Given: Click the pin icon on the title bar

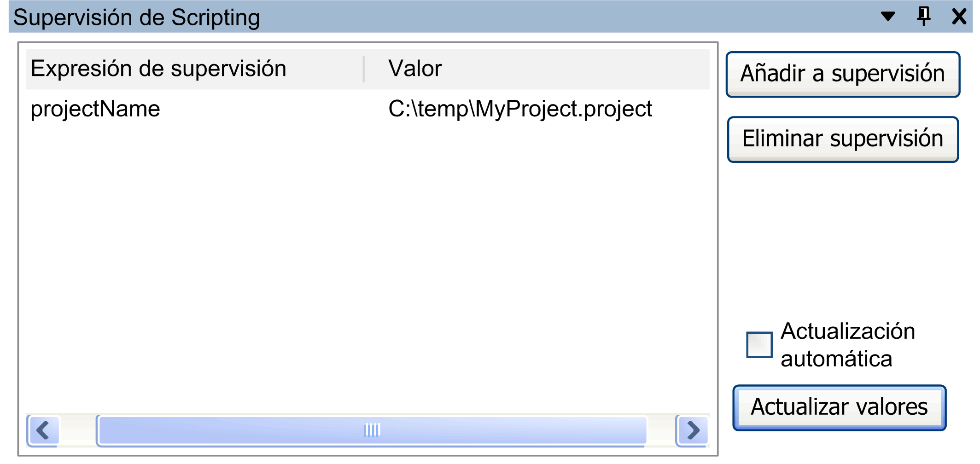Looking at the screenshot, I should coord(922,17).
